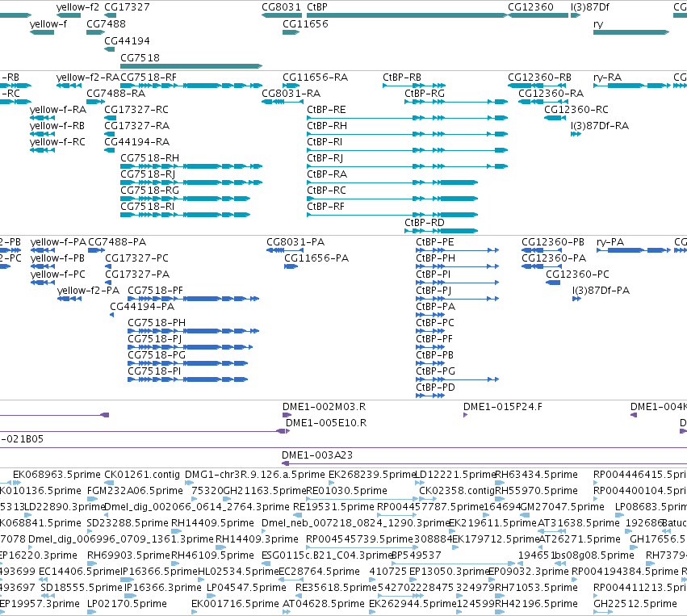
Task: Click the CG8031 gene label
Action: [281, 7]
